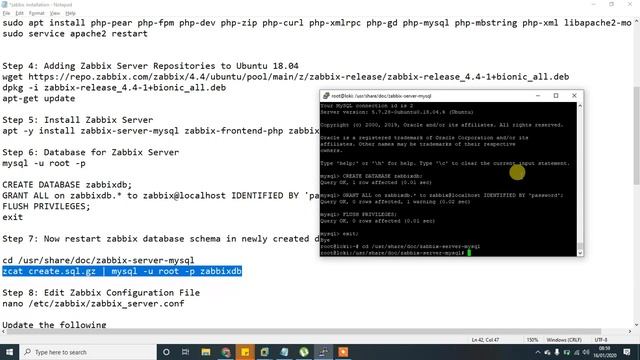This screenshot has width=640, height=360.
Task: Open Cortana circle icon on taskbar
Action: (166, 352)
